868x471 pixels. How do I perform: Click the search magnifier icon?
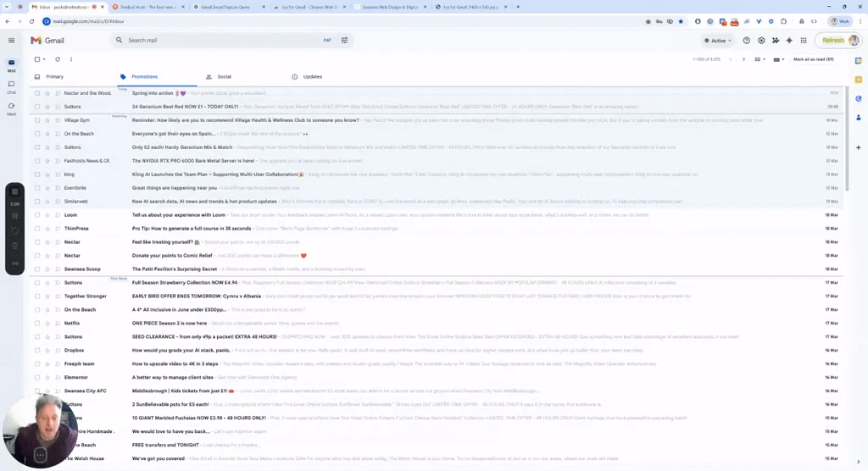119,40
